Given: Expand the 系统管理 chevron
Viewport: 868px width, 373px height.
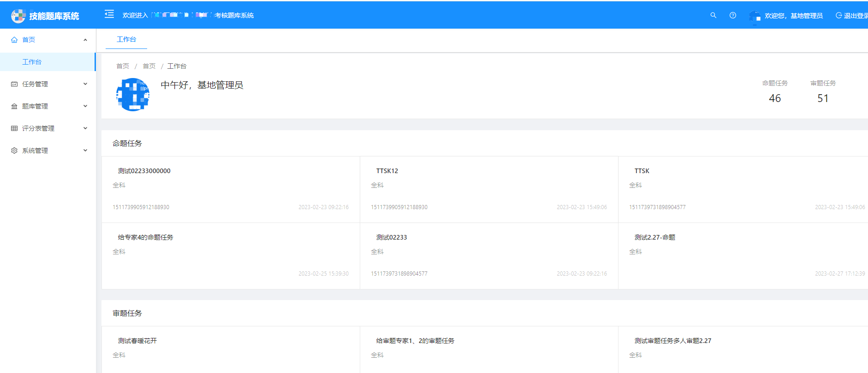Looking at the screenshot, I should click(85, 150).
